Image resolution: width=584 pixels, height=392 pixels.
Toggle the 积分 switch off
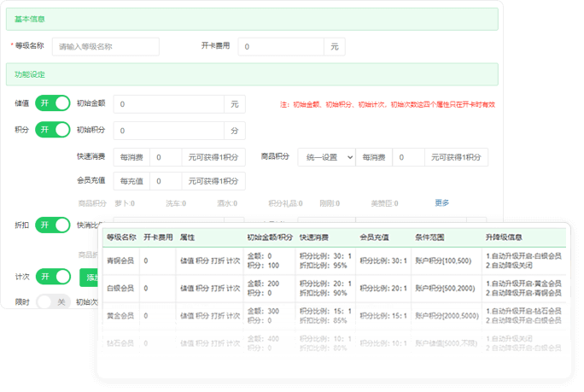click(53, 130)
